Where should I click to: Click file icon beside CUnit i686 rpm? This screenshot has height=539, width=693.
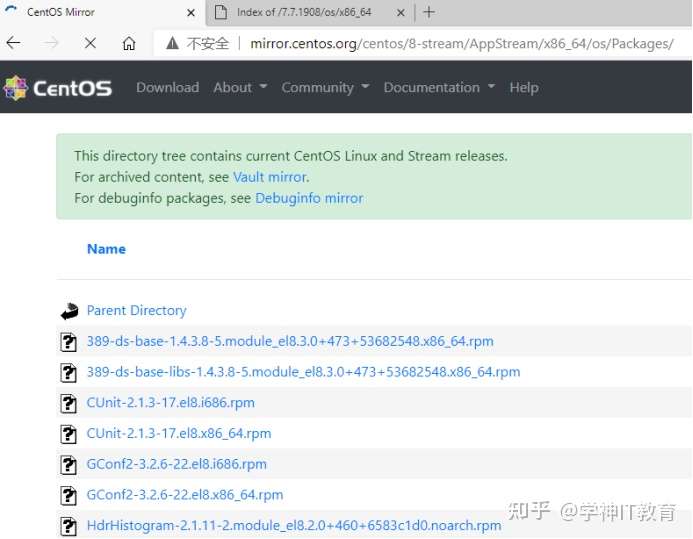click(68, 403)
